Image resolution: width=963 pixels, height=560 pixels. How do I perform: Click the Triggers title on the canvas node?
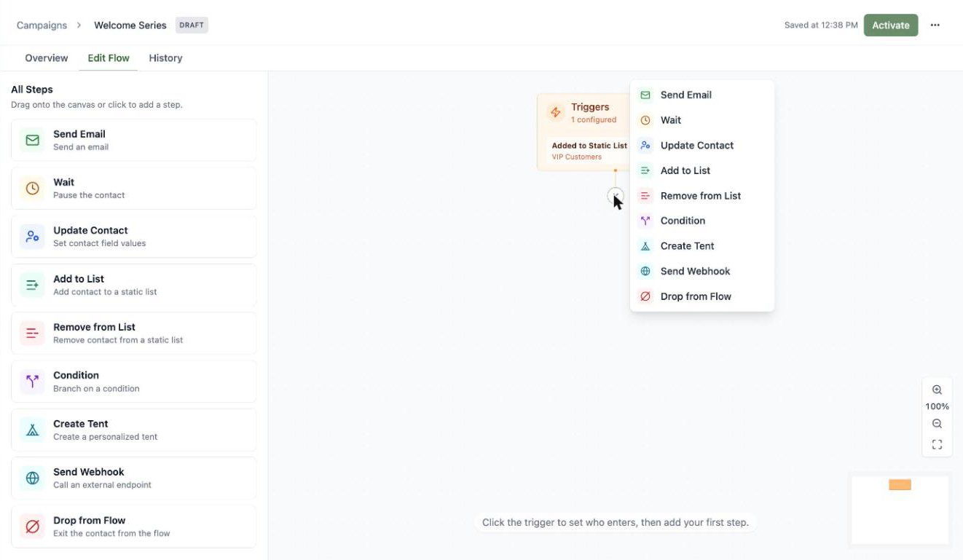[x=590, y=107]
